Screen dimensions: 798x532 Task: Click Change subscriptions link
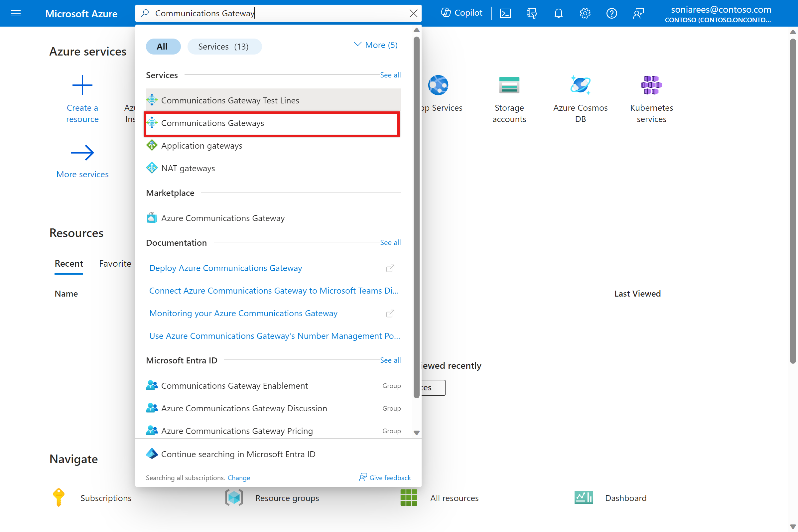point(239,477)
